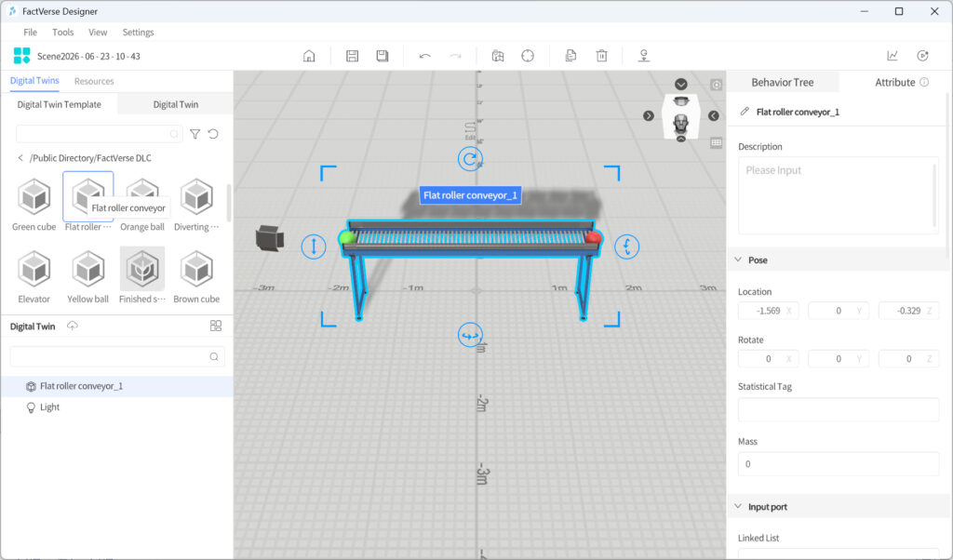Click the curved rotate gizmo right of conveyor

pos(626,247)
